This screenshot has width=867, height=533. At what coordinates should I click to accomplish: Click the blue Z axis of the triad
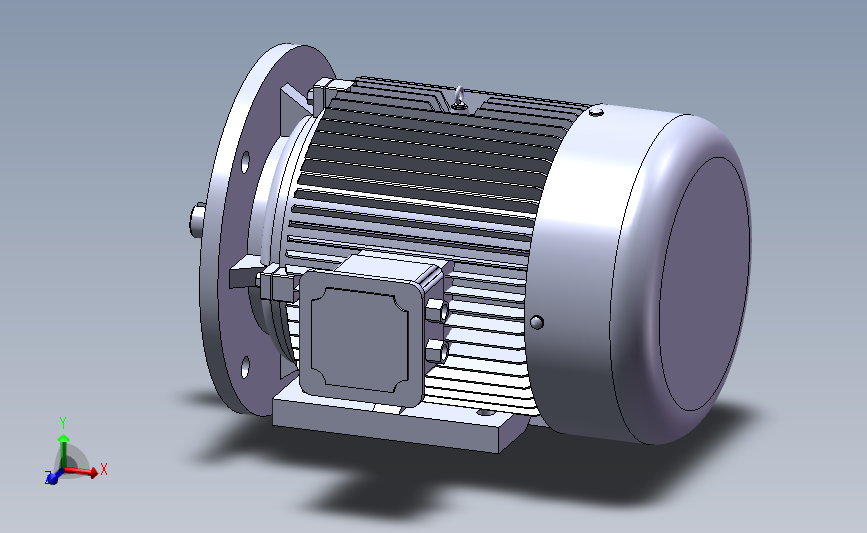(53, 477)
